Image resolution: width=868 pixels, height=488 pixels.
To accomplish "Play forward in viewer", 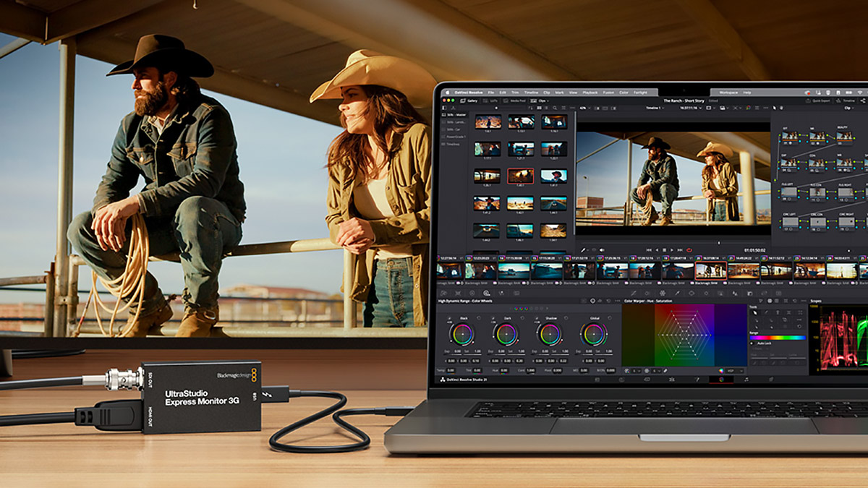I will click(x=672, y=250).
